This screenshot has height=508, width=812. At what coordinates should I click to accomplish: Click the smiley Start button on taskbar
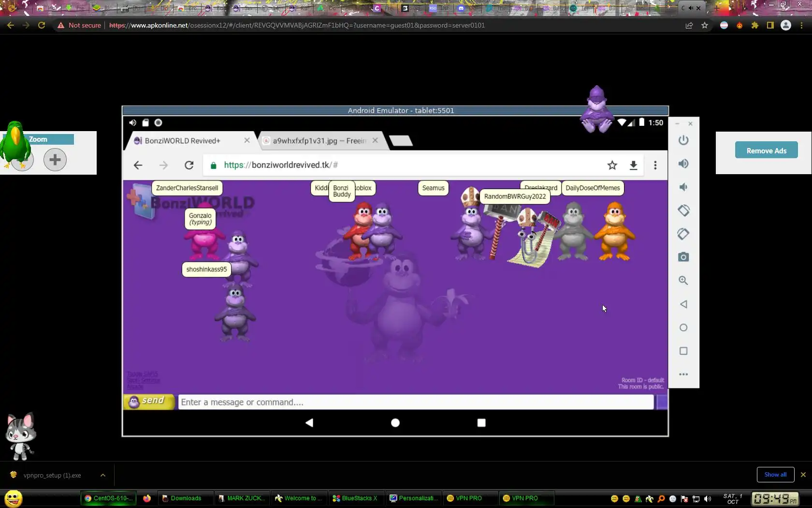pyautogui.click(x=13, y=498)
